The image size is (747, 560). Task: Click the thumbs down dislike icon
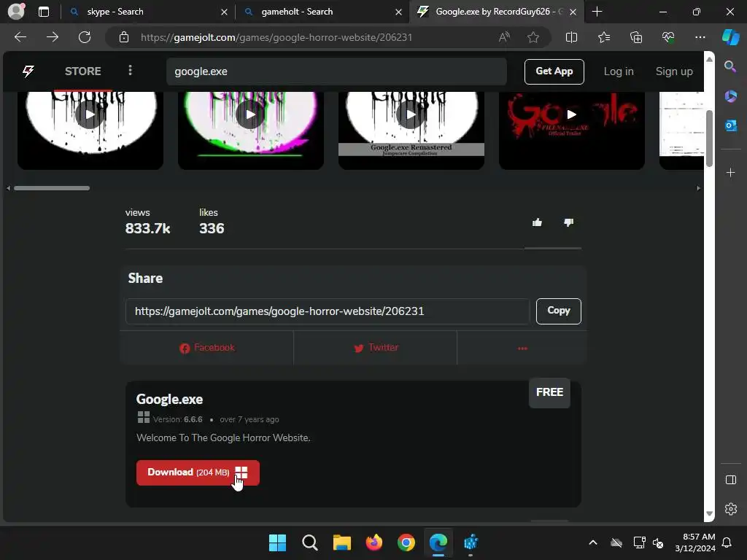[x=568, y=222]
